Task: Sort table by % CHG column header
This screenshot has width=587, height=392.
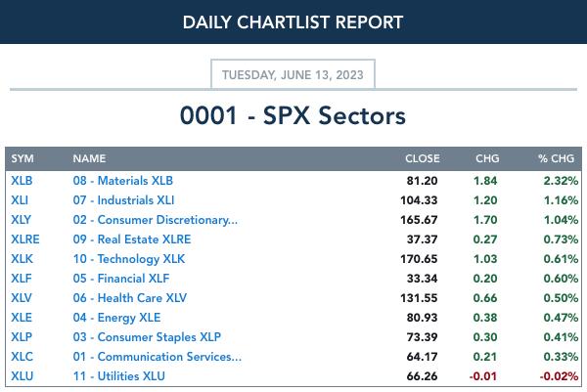Action: [x=556, y=158]
